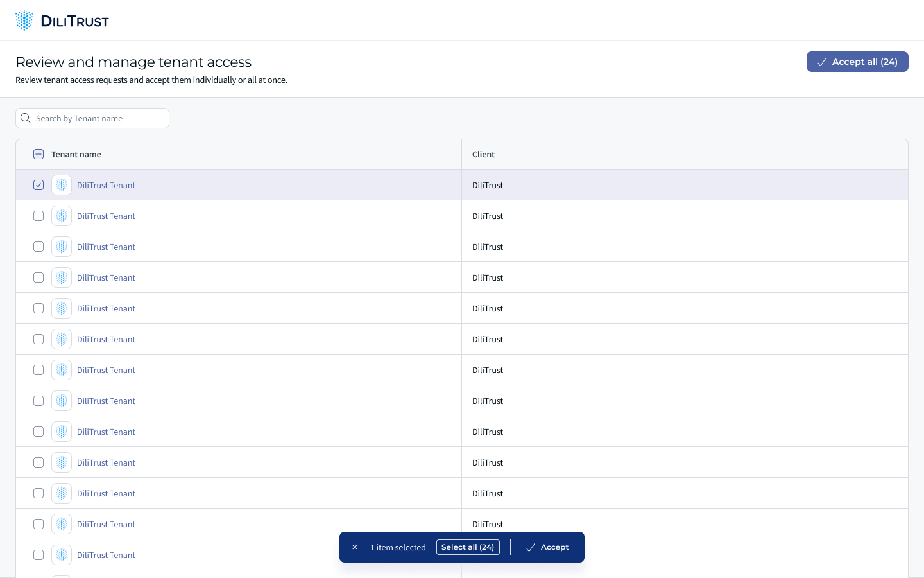Click the subtitle about reviewing tenant access requests
This screenshot has height=578, width=924.
point(151,80)
